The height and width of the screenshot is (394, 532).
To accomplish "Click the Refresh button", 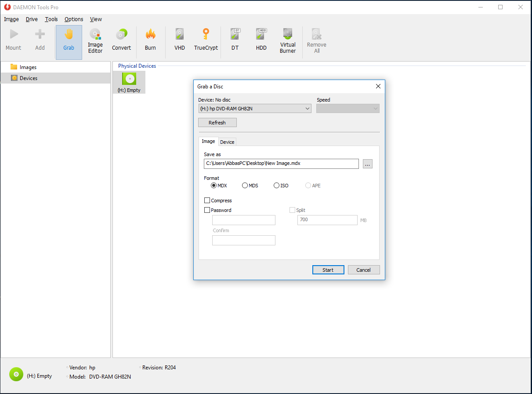I will 217,123.
